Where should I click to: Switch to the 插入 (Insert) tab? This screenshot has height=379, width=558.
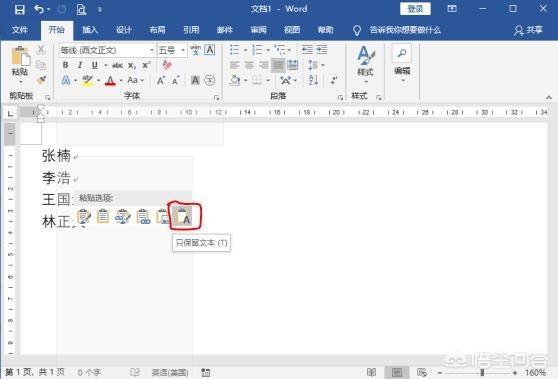[90, 30]
